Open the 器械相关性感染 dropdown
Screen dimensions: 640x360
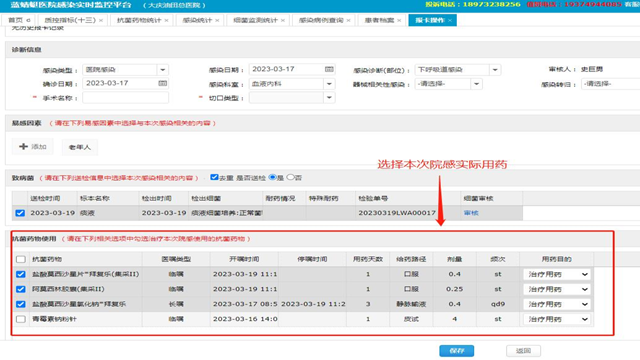coord(476,84)
